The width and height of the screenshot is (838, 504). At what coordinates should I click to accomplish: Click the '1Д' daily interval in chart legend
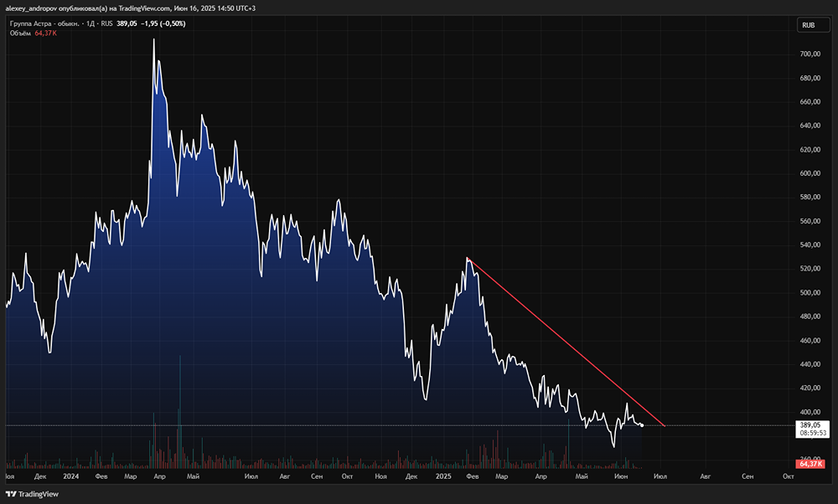click(x=91, y=23)
